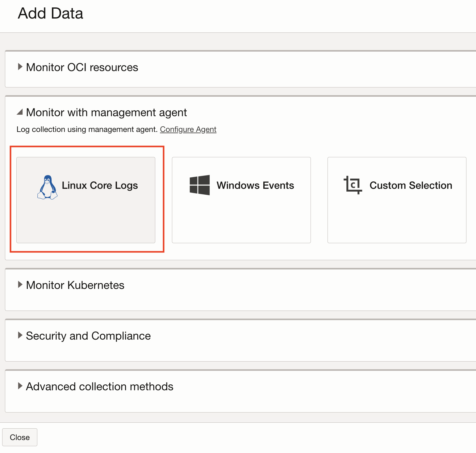The image size is (476, 453).
Task: Select the highlighted Linux Core Logs card
Action: pyautogui.click(x=86, y=200)
